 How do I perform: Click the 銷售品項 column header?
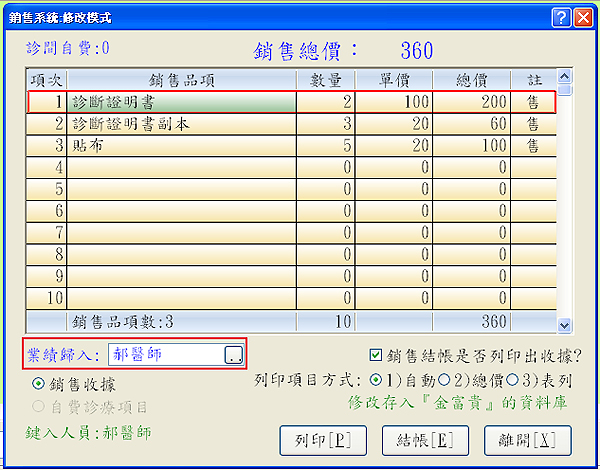(182, 80)
